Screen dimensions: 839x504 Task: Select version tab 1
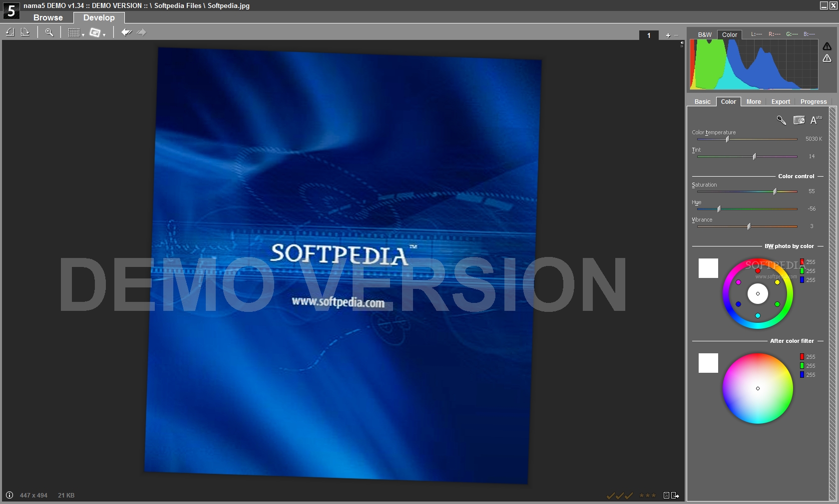pos(649,35)
